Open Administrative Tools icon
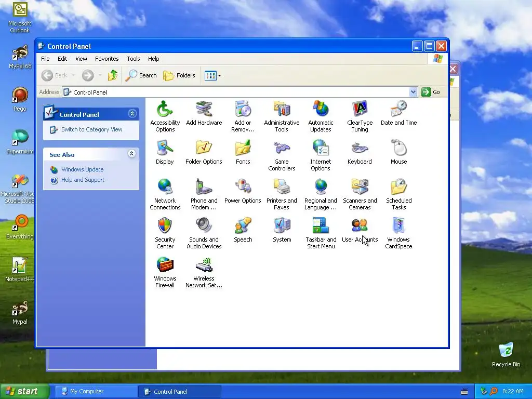Viewport: 532px width, 399px height. tap(282, 116)
